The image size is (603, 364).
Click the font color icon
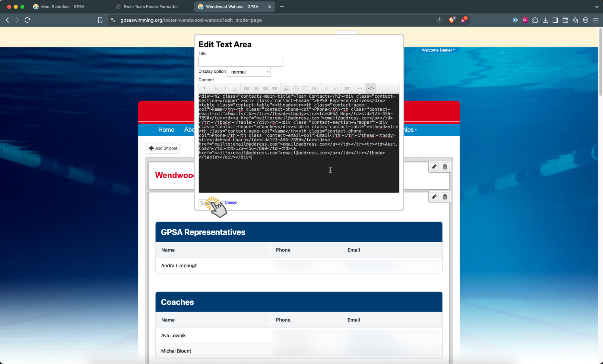pos(326,88)
